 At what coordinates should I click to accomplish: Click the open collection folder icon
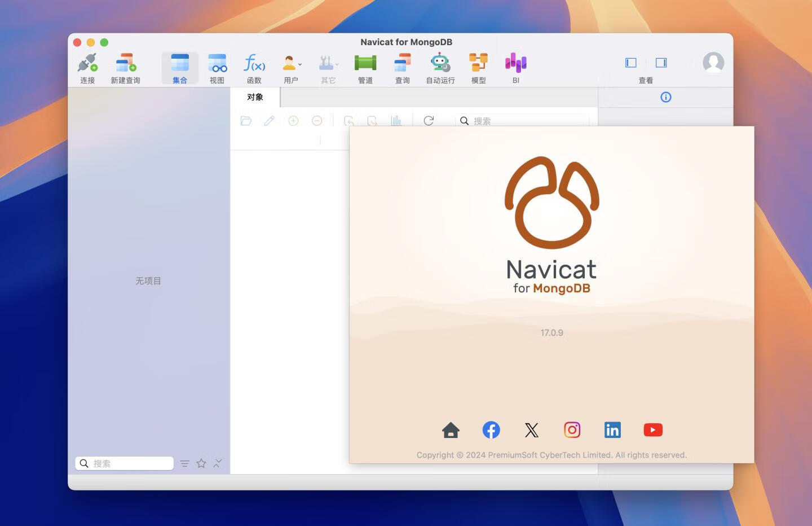(x=246, y=121)
